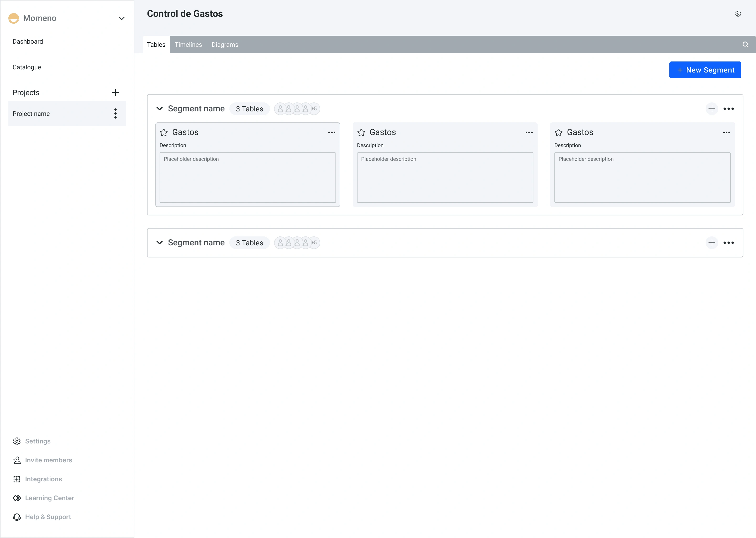Click the star/favorite icon on third Gastos table

point(559,133)
